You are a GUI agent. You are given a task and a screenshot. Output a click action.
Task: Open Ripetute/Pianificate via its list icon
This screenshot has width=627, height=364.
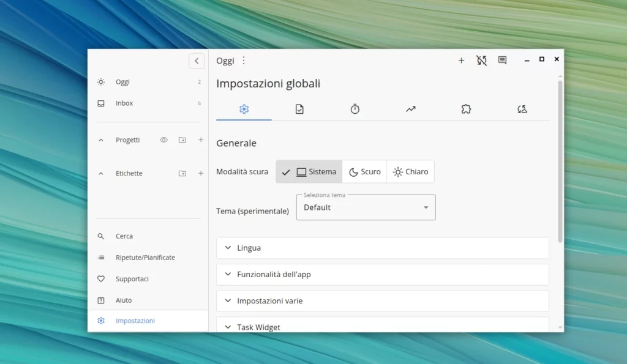101,257
